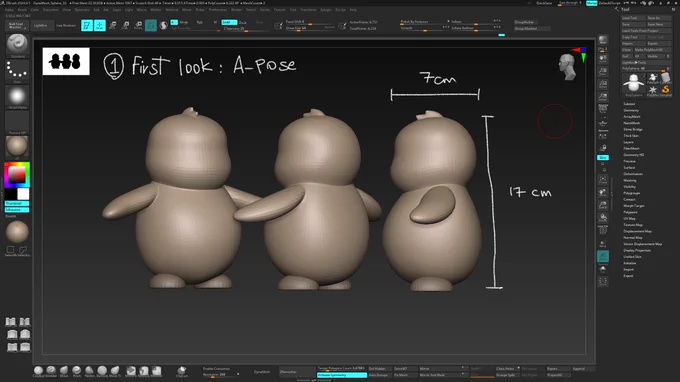Expand the Subtool subpalette
The height and width of the screenshot is (382, 680).
(x=629, y=104)
